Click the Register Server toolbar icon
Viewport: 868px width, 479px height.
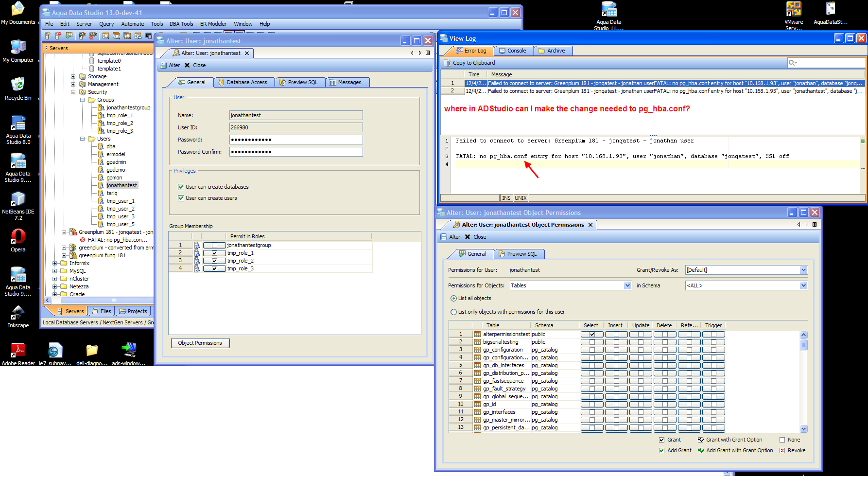click(48, 35)
